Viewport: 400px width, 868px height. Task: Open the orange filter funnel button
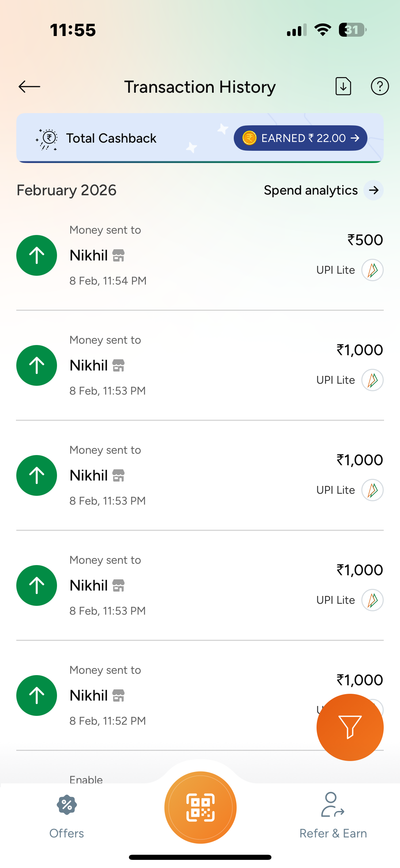[x=350, y=727]
